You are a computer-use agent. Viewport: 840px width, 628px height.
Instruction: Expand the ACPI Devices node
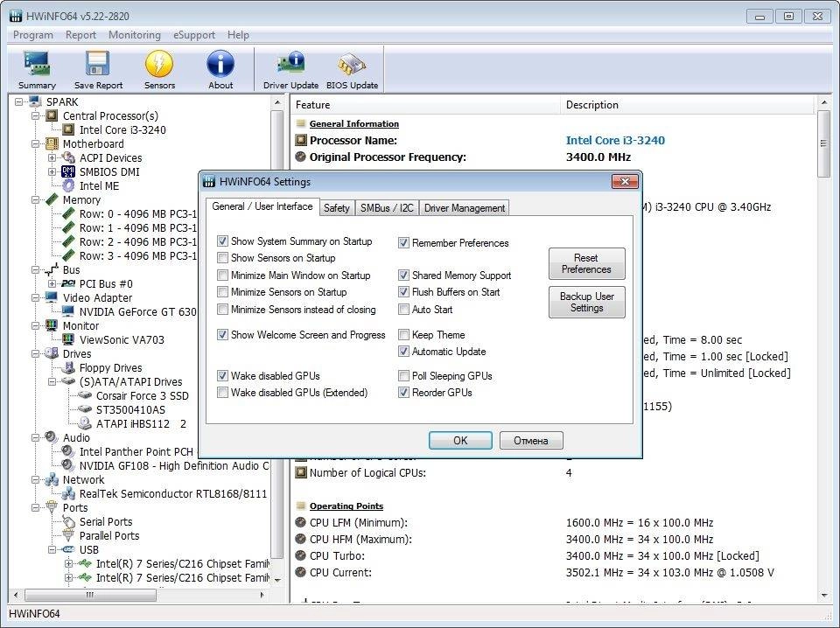click(52, 157)
